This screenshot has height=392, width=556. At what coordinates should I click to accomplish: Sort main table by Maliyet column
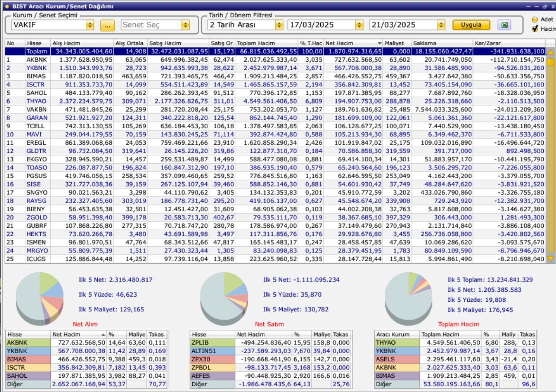(397, 43)
